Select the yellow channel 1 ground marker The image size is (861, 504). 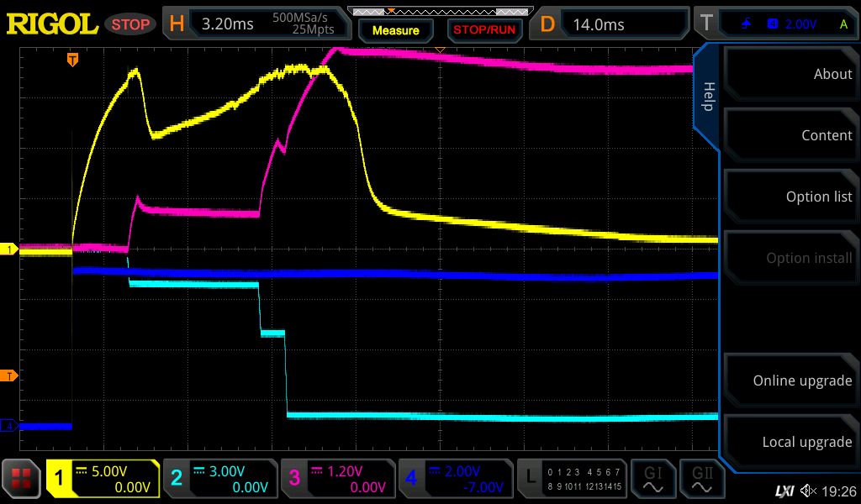click(x=10, y=249)
